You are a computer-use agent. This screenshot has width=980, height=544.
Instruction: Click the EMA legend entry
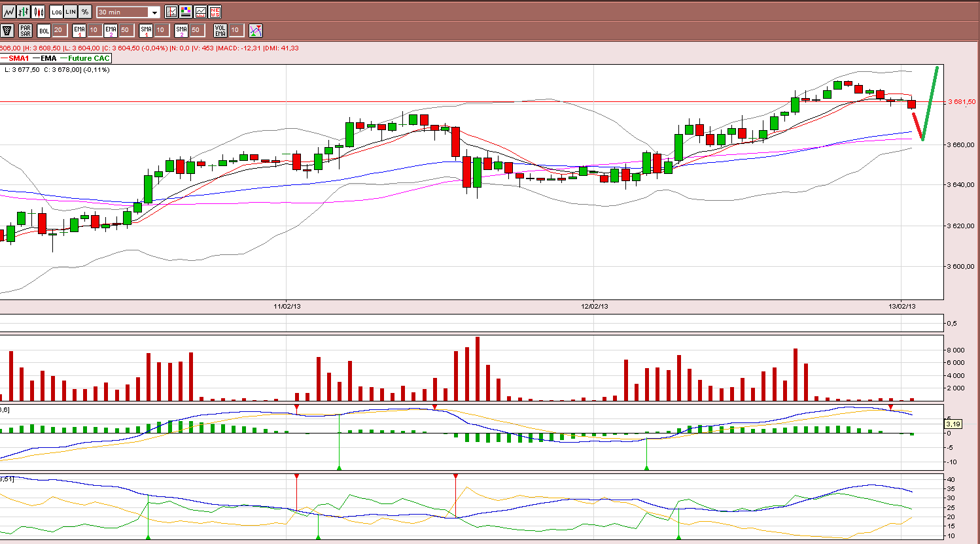tap(45, 58)
